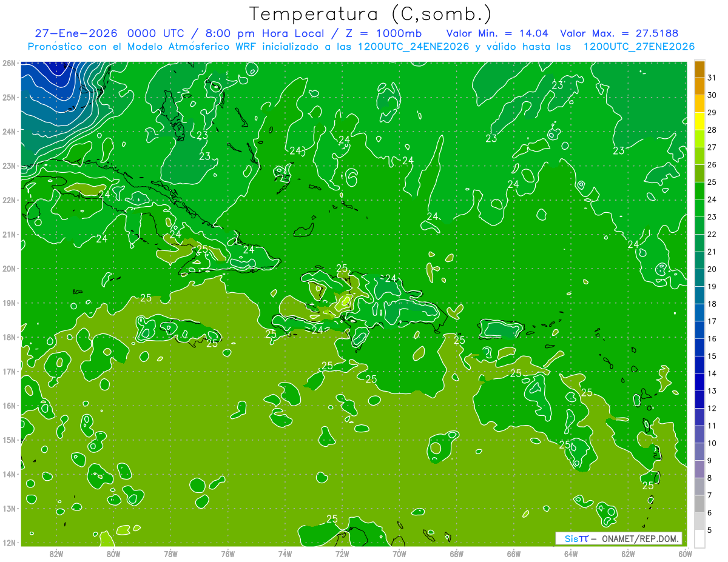Click the color scale label 17
This screenshot has height=562, width=728.
[712, 321]
